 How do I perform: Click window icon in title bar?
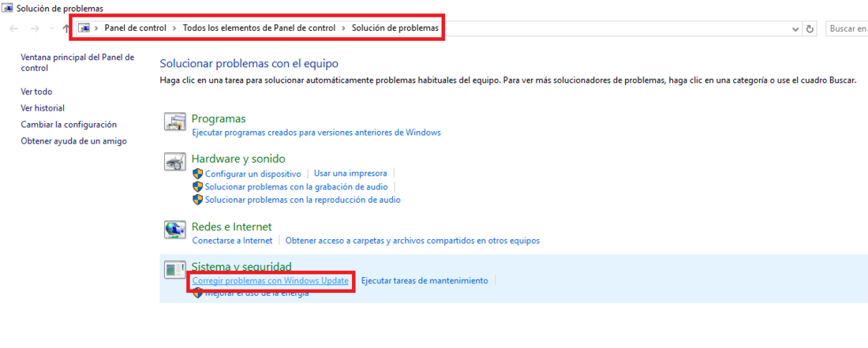pos(9,9)
